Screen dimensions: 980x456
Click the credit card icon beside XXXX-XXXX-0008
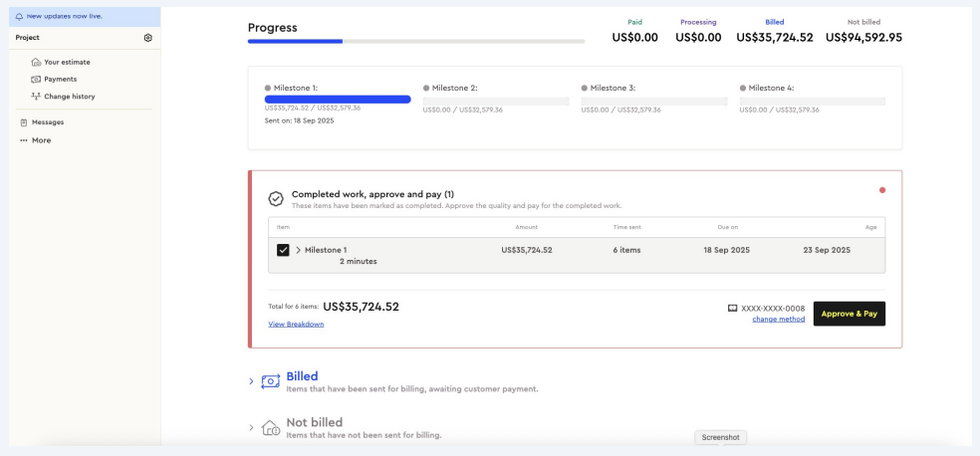[733, 308]
